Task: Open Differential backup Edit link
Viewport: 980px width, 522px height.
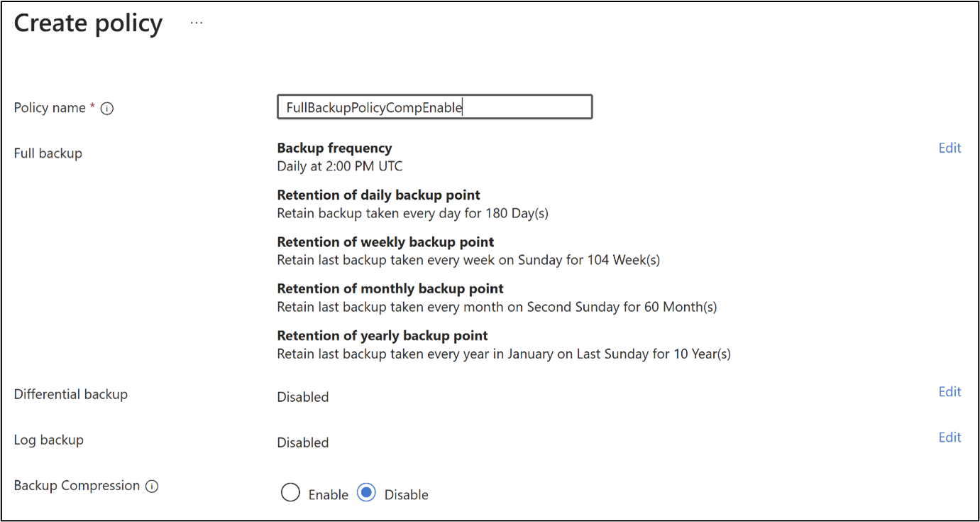Action: click(949, 391)
